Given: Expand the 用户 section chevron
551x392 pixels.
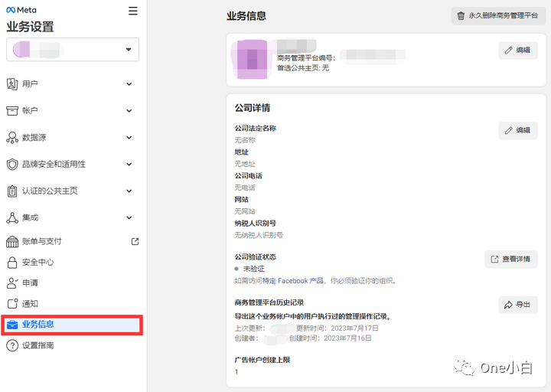Looking at the screenshot, I should pos(129,84).
